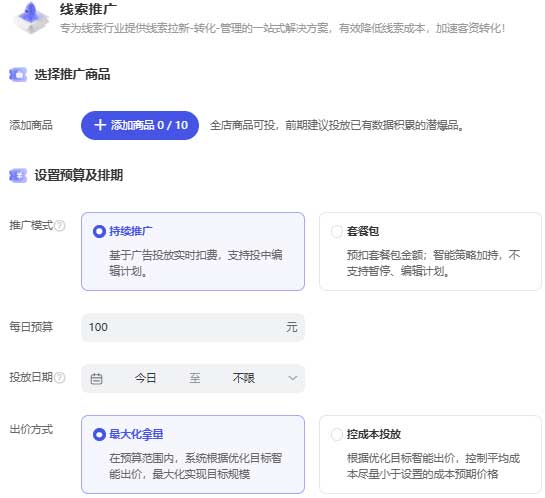The height and width of the screenshot is (498, 545).
Task: Click the 元 currency unit label
Action: click(x=292, y=327)
